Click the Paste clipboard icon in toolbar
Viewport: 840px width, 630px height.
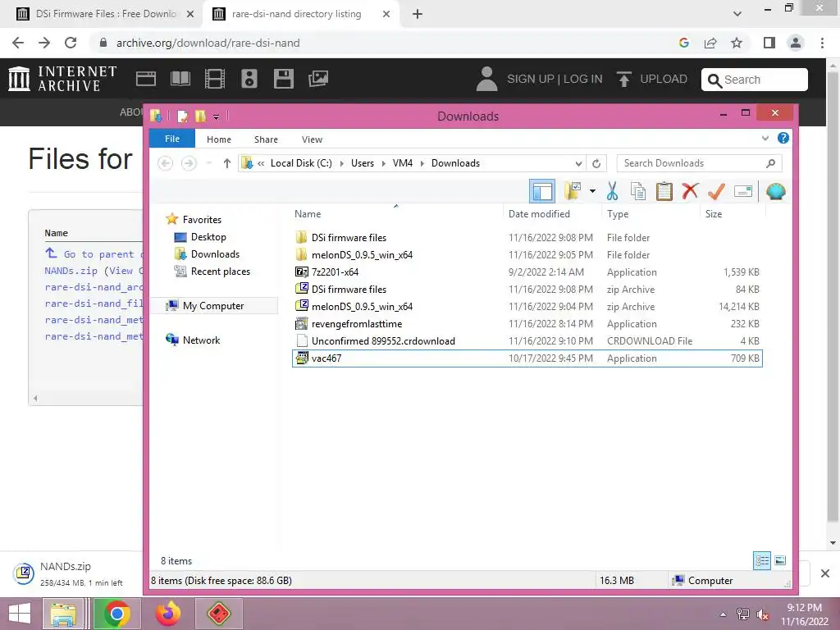pos(664,191)
